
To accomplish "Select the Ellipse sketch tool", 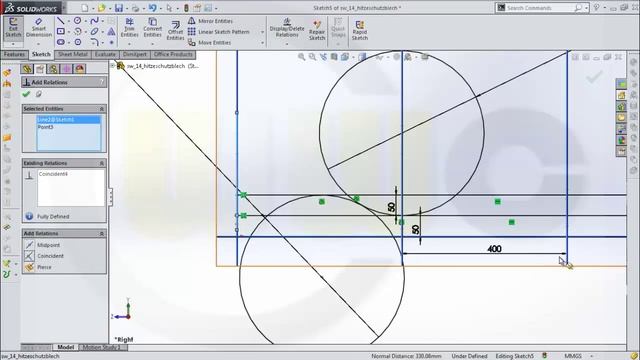I will click(94, 31).
